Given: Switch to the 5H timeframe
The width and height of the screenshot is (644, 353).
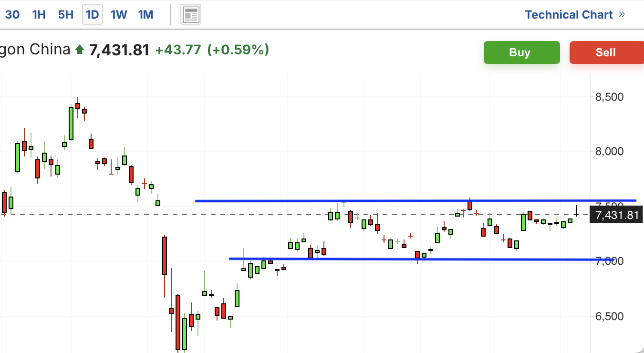Looking at the screenshot, I should (x=66, y=15).
